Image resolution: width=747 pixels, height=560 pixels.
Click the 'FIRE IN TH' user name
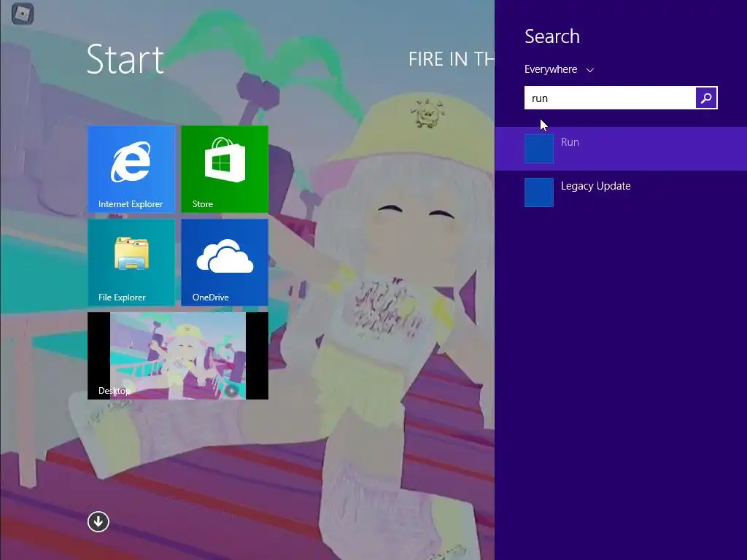pyautogui.click(x=451, y=59)
